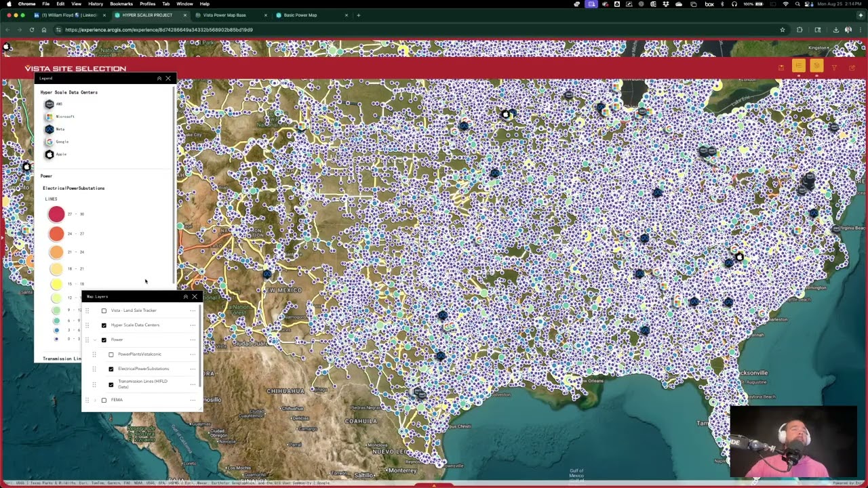Expand the FEMA layer group arrow
The image size is (868, 488).
coord(96,400)
